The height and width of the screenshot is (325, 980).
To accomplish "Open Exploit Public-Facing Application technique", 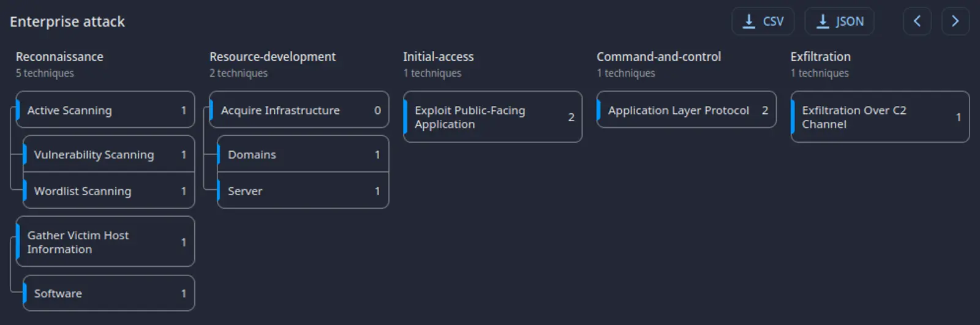I will [492, 117].
